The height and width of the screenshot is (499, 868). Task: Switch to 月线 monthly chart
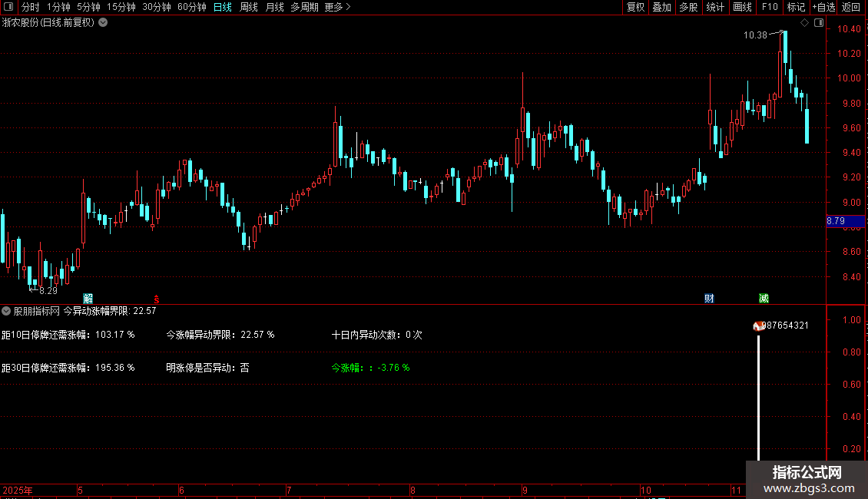pos(274,7)
